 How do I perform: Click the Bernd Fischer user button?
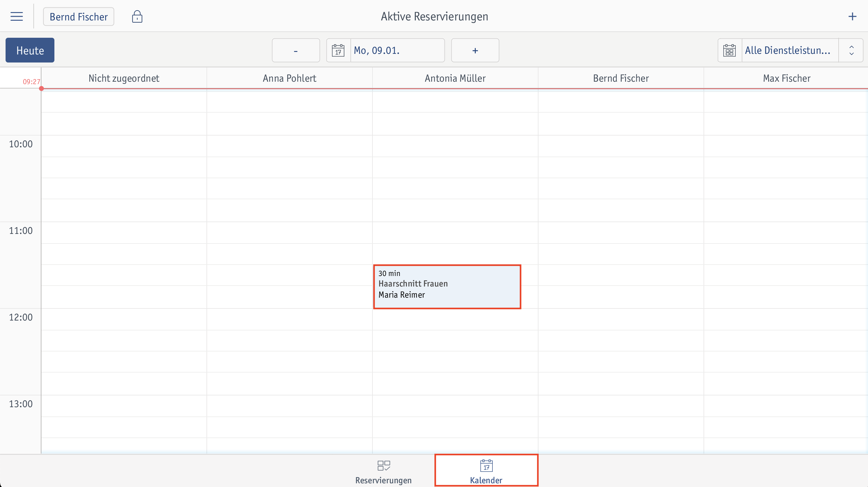click(79, 16)
